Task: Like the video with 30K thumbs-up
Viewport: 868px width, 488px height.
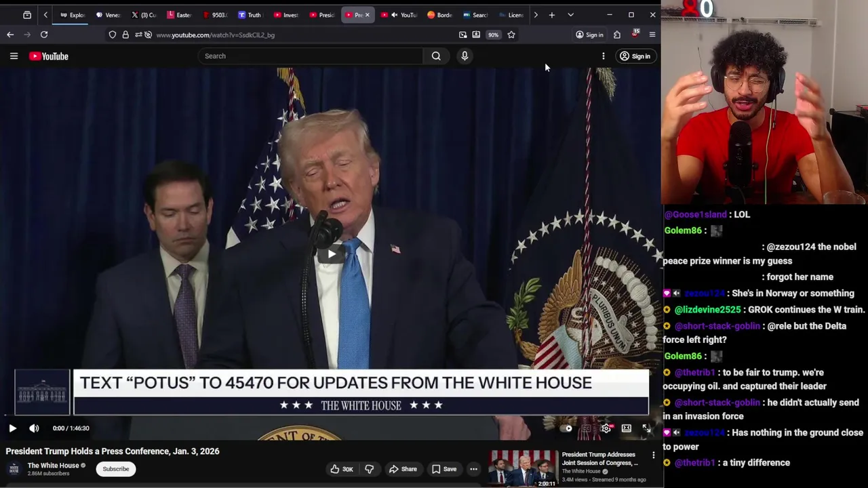Action: click(x=342, y=469)
